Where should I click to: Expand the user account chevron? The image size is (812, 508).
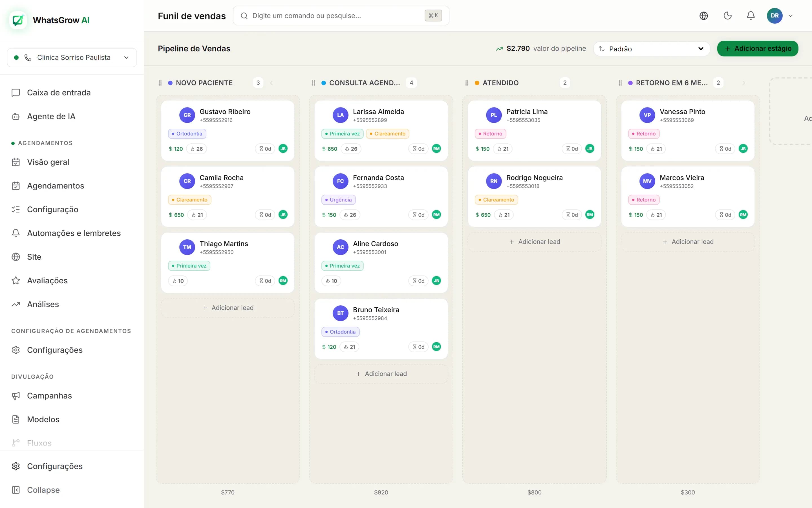(x=791, y=16)
